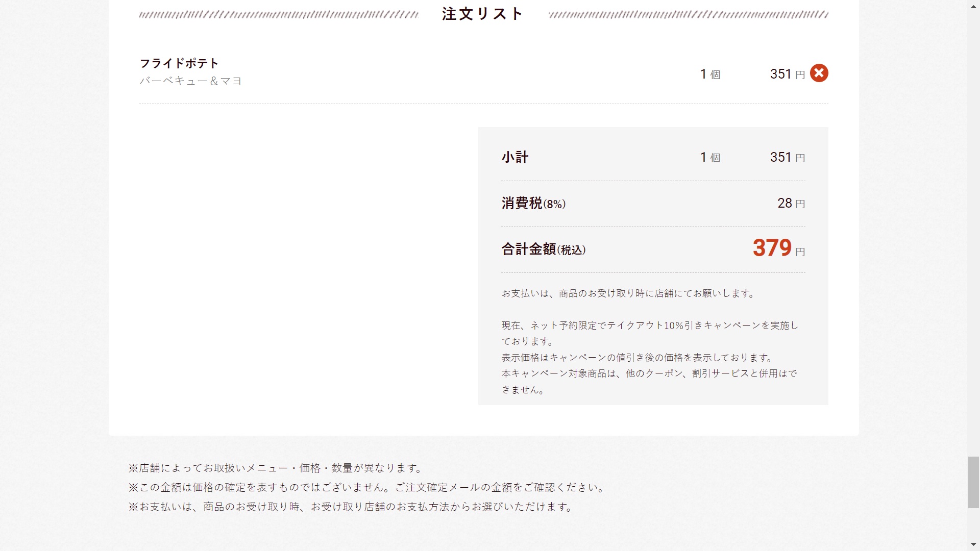Click the ※お支払いは、商品のお受け取り時 footnote

[x=351, y=507]
